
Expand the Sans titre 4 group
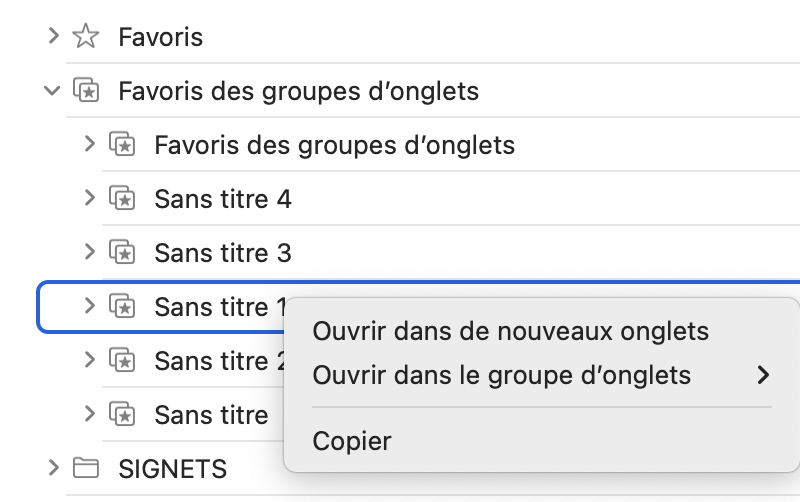(90, 200)
